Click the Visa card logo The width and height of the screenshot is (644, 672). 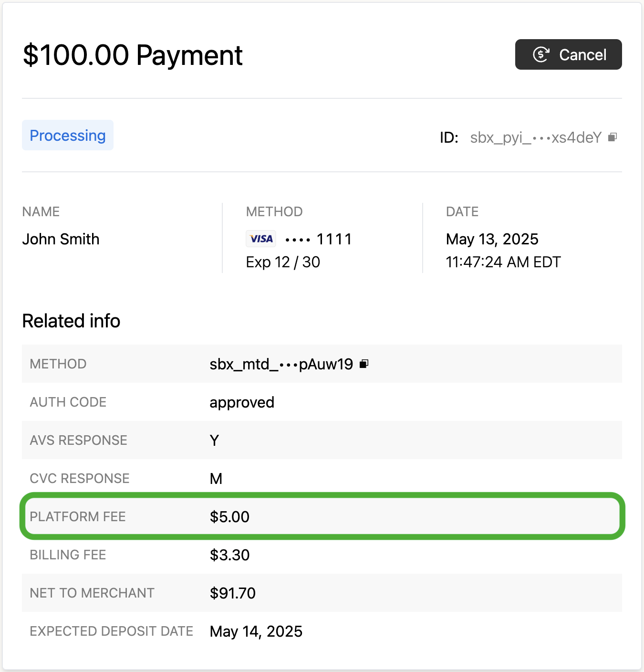pyautogui.click(x=261, y=239)
